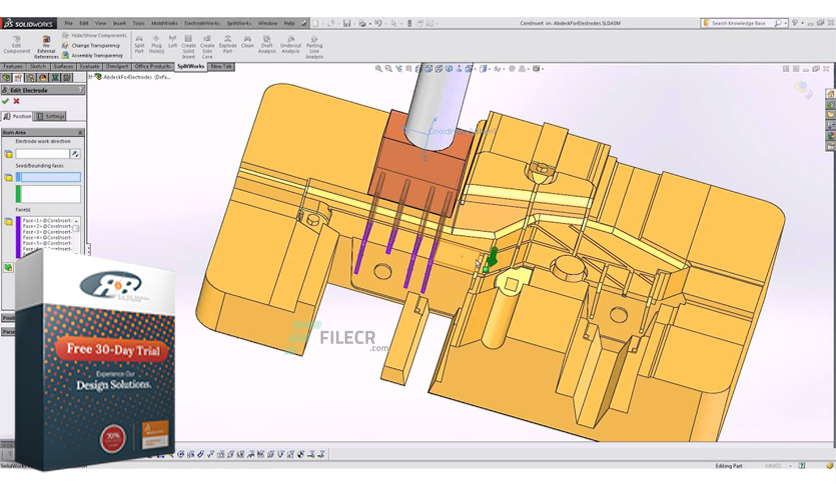836x484 pixels.
Task: Open the Edit Electrode help icon
Action: 81,90
